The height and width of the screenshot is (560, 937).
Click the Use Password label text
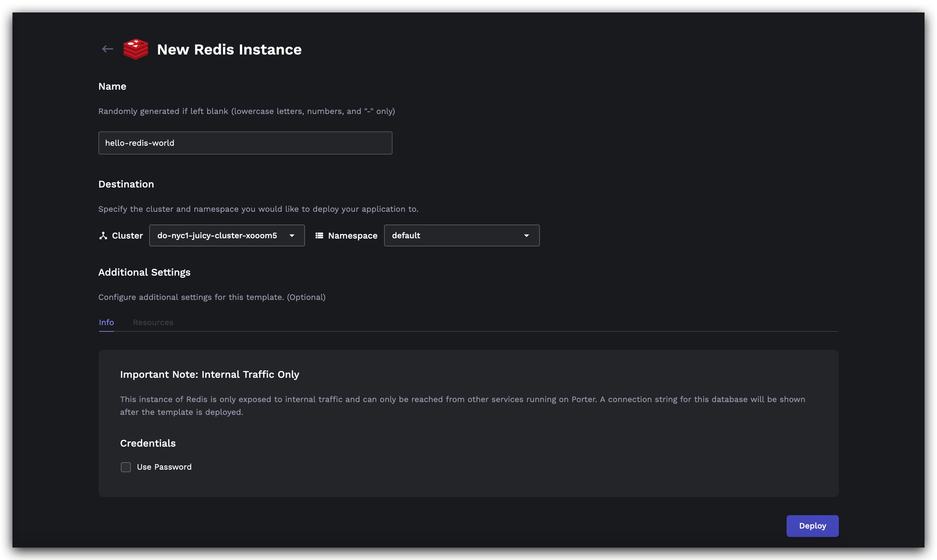tap(164, 467)
